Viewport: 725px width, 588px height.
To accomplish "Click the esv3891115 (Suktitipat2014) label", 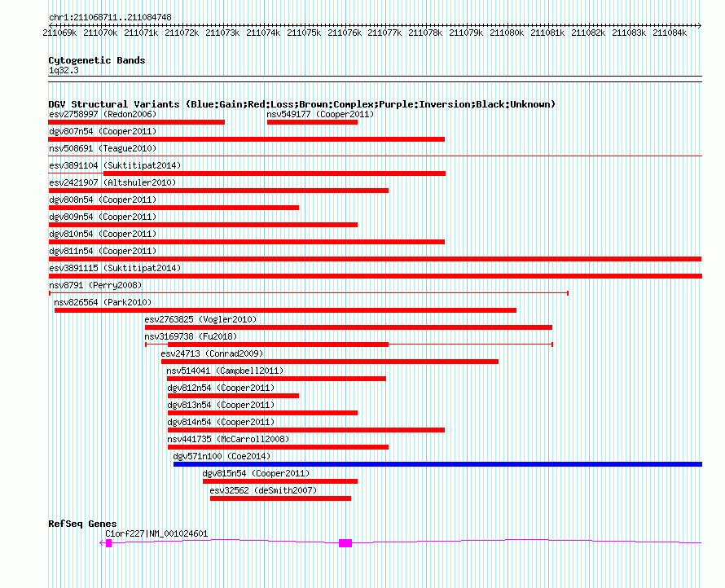I will click(x=115, y=268).
